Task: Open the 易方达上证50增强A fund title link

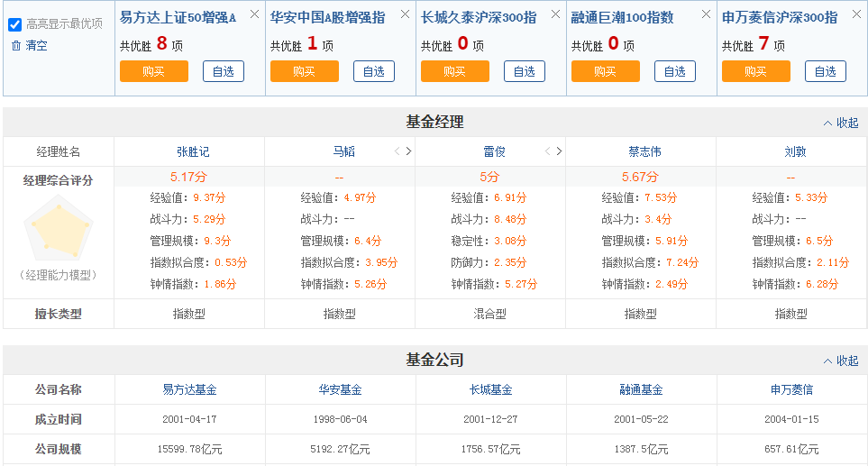Action: (x=178, y=18)
